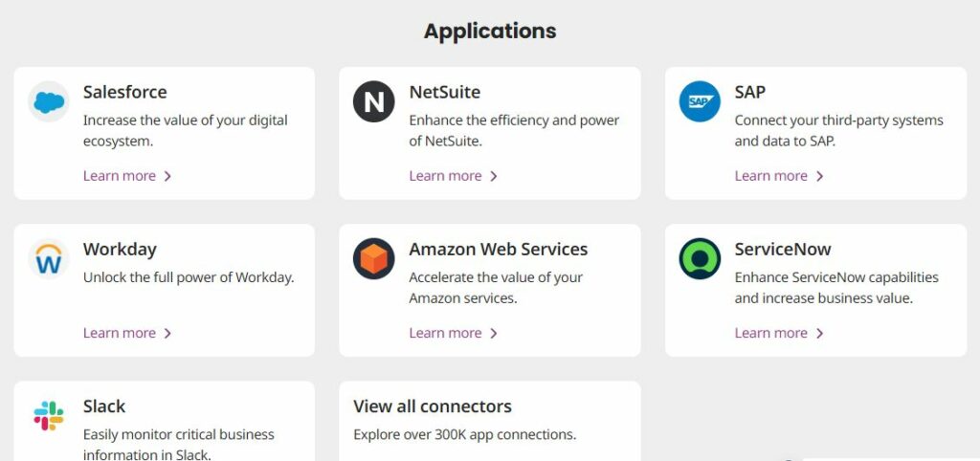Open the View all connectors heading

[433, 406]
